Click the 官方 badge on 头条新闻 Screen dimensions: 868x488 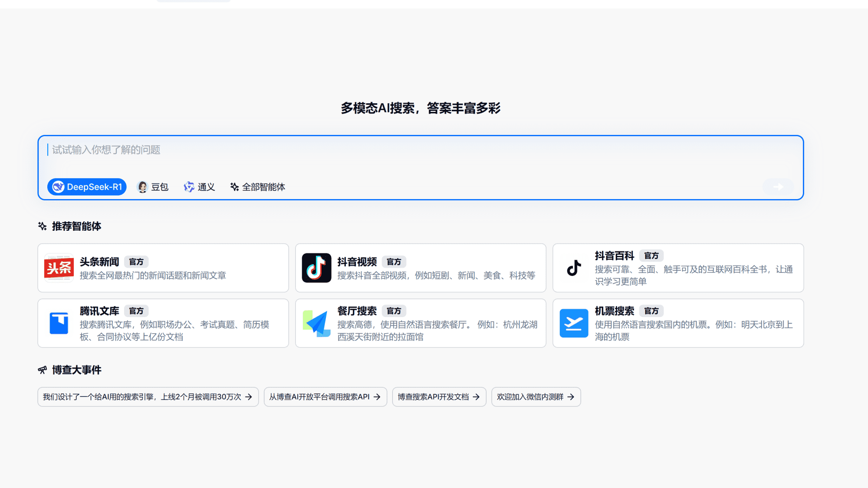point(136,262)
